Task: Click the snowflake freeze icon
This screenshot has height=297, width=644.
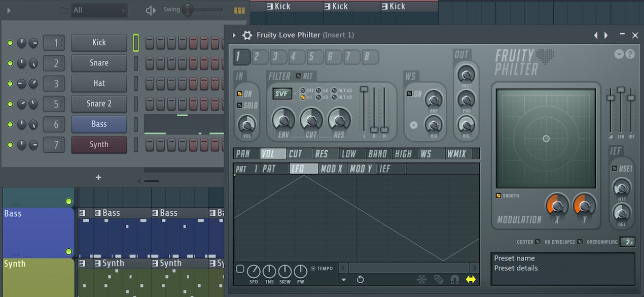Action: (x=421, y=279)
